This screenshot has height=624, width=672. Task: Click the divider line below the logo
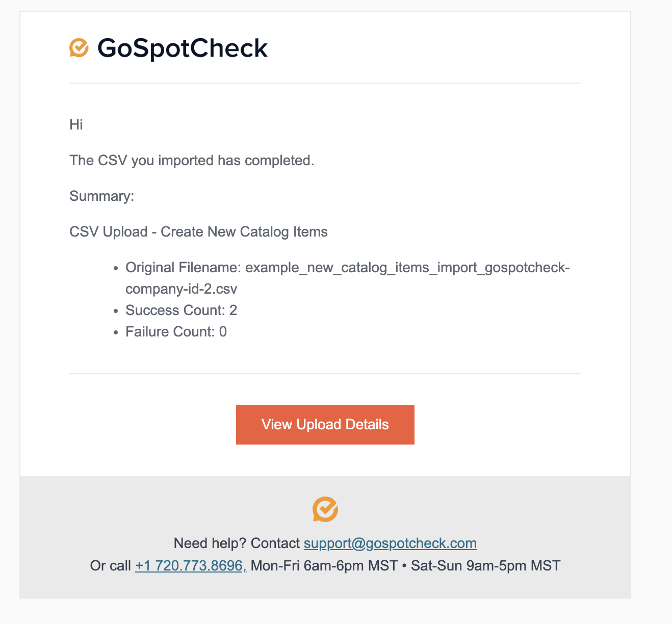pyautogui.click(x=325, y=83)
